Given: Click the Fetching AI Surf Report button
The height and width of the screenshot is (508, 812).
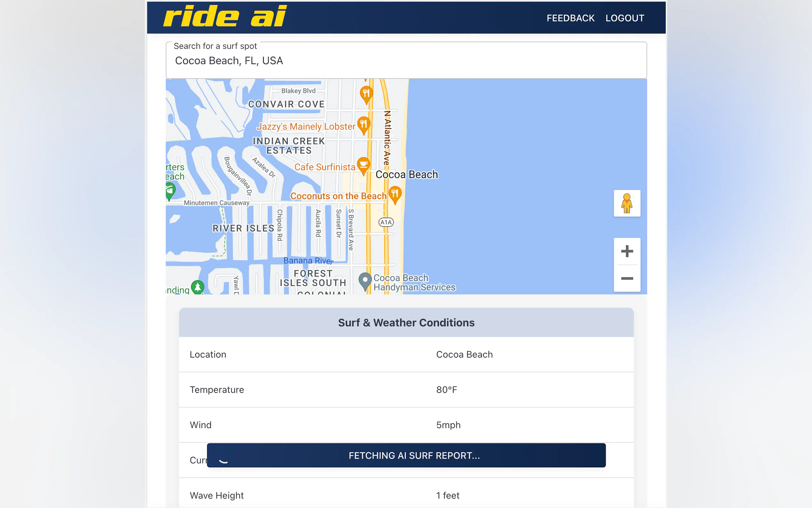Looking at the screenshot, I should pos(406,455).
